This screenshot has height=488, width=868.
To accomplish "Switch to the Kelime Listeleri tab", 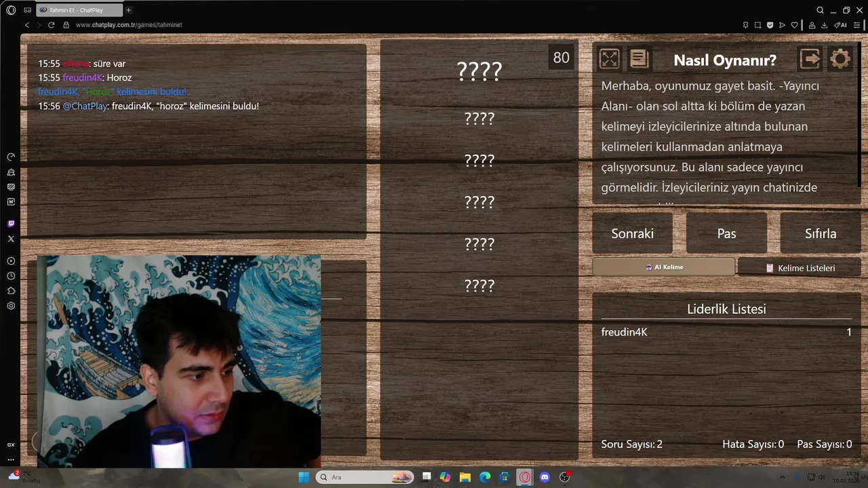I will pyautogui.click(x=800, y=268).
